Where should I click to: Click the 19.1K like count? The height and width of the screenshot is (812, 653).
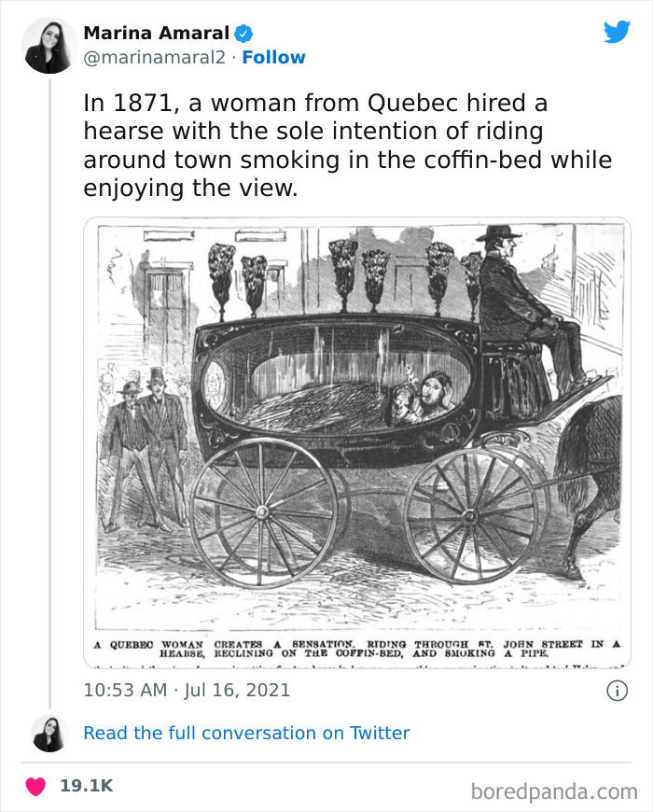tap(86, 786)
